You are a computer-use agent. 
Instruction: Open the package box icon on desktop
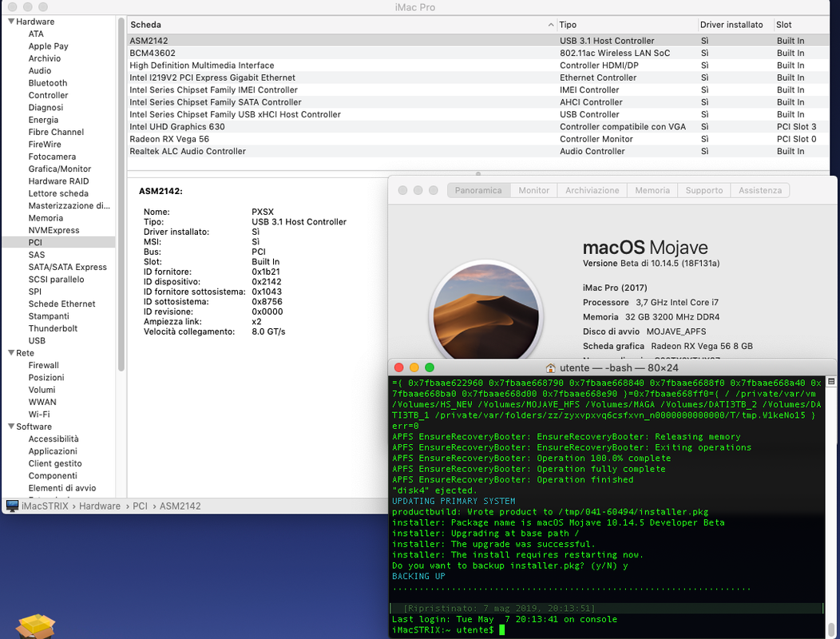[x=35, y=627]
